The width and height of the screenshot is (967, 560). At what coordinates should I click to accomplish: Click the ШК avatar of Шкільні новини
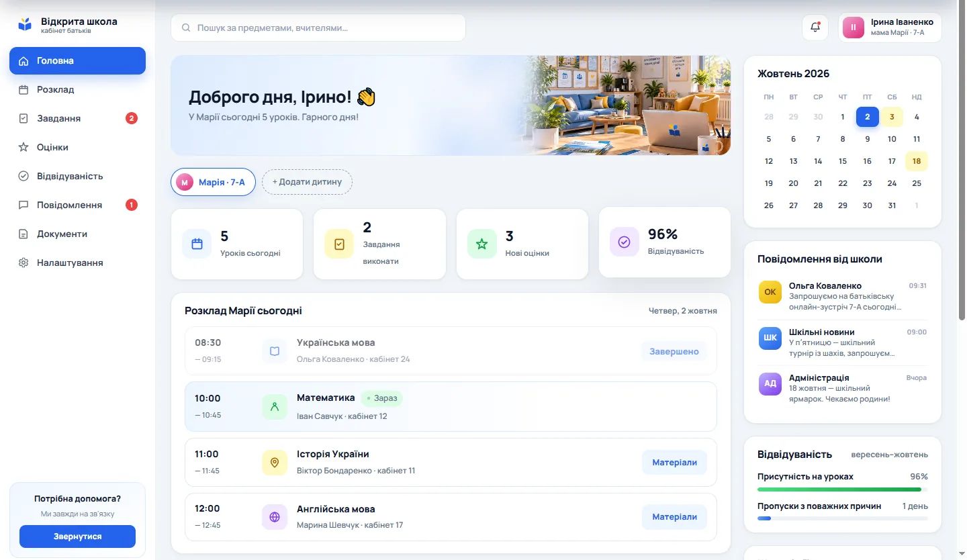(x=770, y=338)
